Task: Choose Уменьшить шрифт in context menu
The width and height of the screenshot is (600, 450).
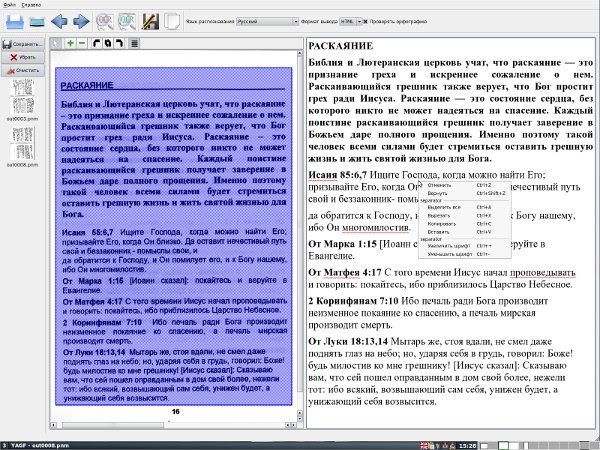Action: point(465,254)
